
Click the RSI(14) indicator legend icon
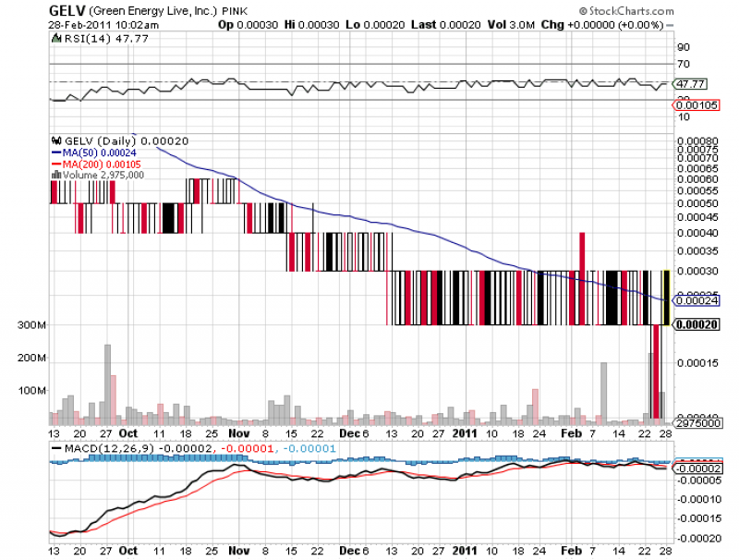coord(56,39)
